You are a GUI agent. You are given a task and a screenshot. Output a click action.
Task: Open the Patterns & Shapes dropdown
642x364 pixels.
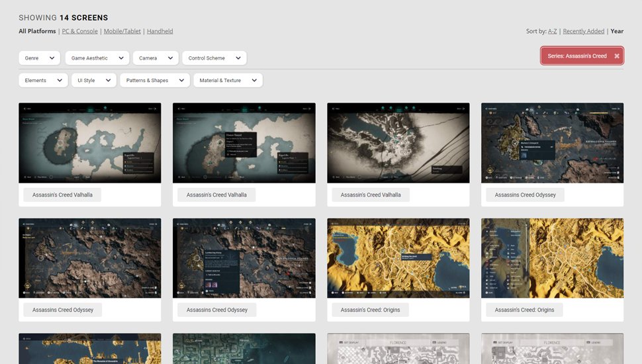coord(155,80)
